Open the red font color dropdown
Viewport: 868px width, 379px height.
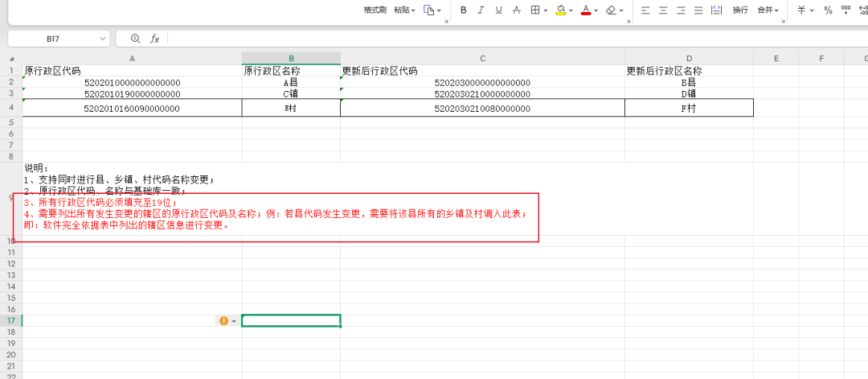pos(597,10)
